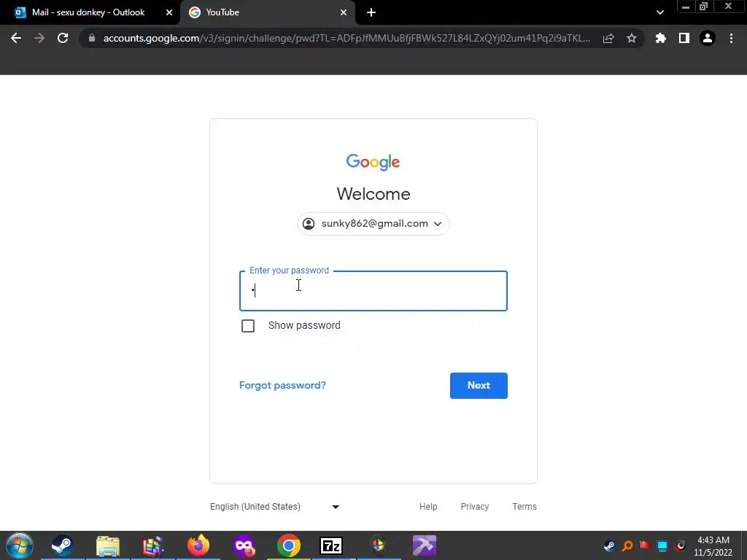Image resolution: width=747 pixels, height=560 pixels.
Task: Enable the Show password checkbox
Action: tap(248, 326)
